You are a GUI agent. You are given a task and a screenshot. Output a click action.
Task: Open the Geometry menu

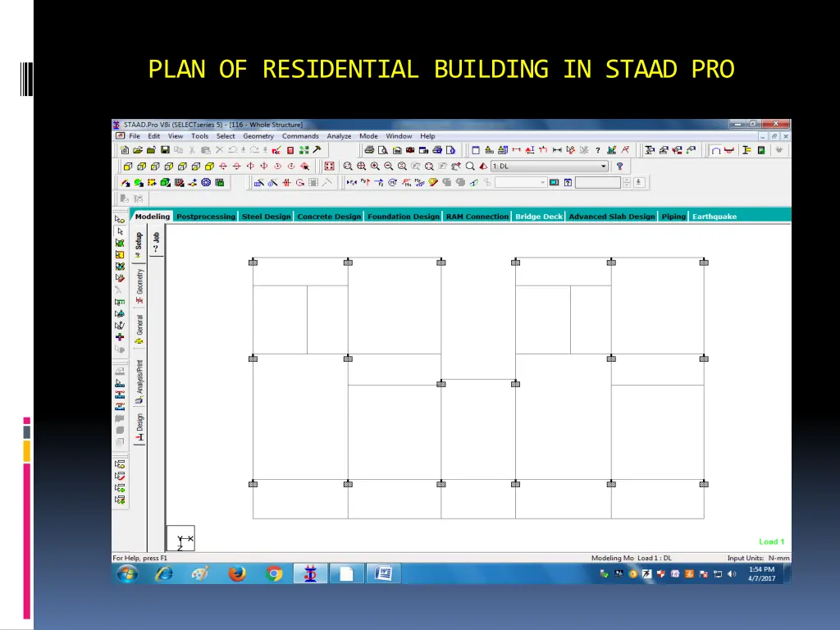tap(258, 136)
